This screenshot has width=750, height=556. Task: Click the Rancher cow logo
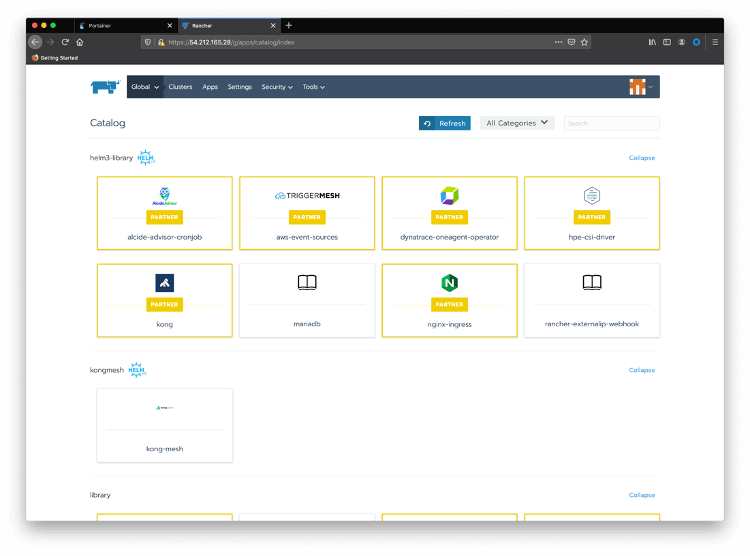[104, 87]
